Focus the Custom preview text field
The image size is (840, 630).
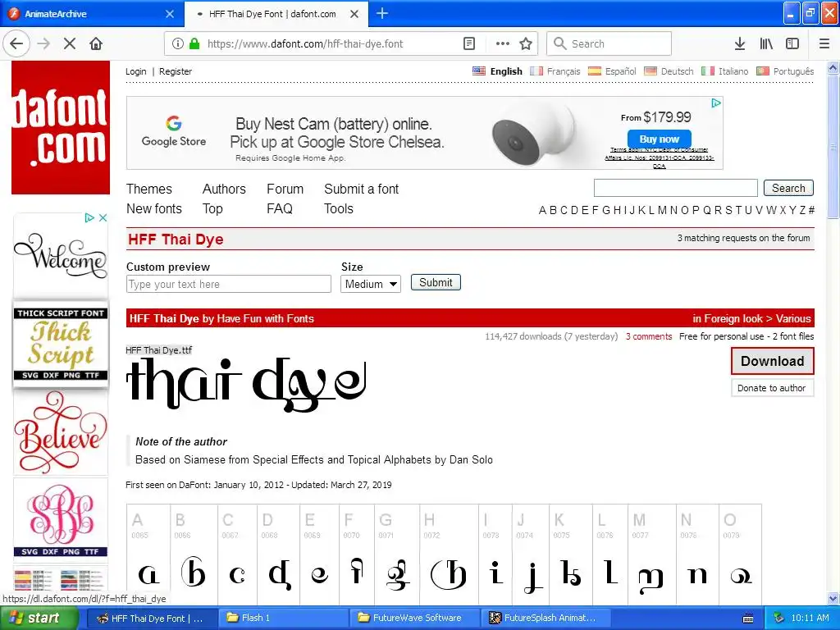click(x=229, y=284)
